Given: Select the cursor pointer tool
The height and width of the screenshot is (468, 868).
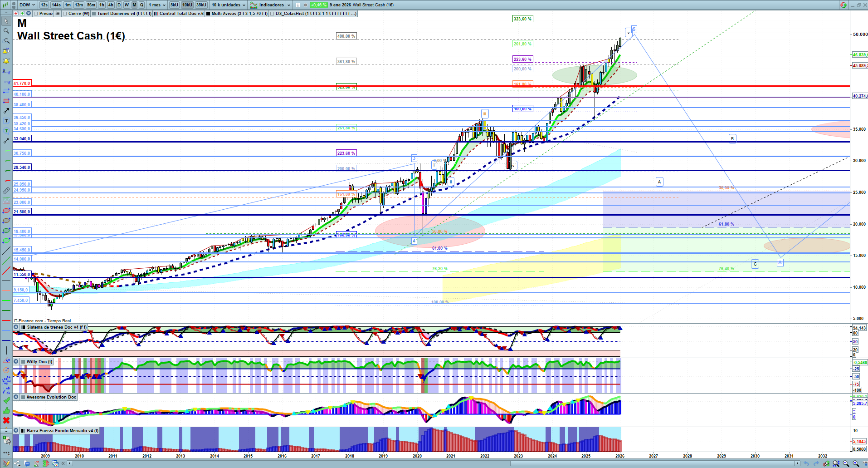Looking at the screenshot, I should point(6,21).
